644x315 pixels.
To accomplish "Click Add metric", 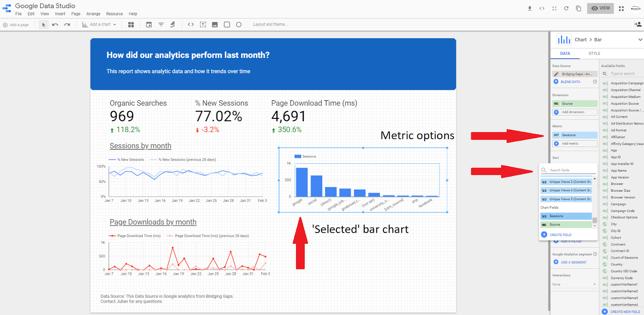I will tap(575, 144).
